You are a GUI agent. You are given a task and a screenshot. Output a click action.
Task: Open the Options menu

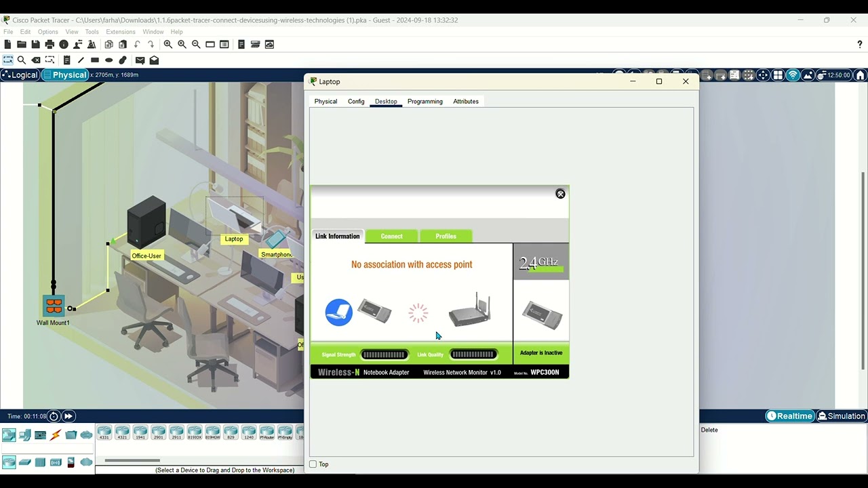(48, 32)
